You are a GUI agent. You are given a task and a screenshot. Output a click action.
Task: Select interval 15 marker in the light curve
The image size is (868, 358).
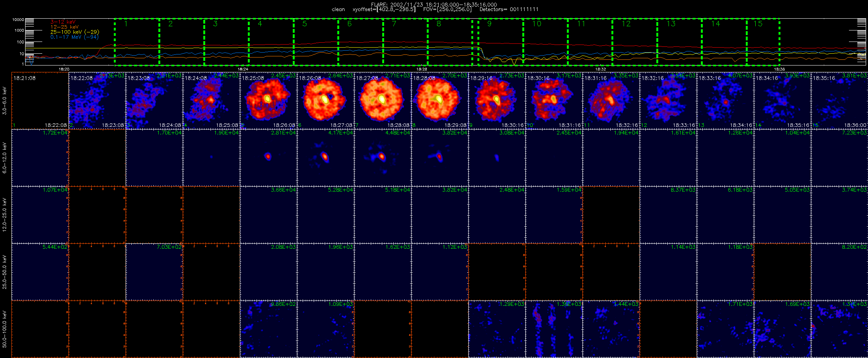(x=758, y=24)
